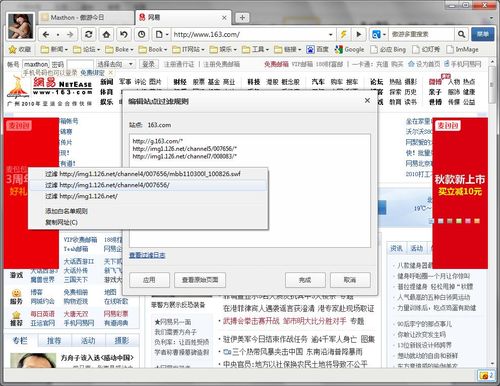Click the filter rules text area

point(250,190)
